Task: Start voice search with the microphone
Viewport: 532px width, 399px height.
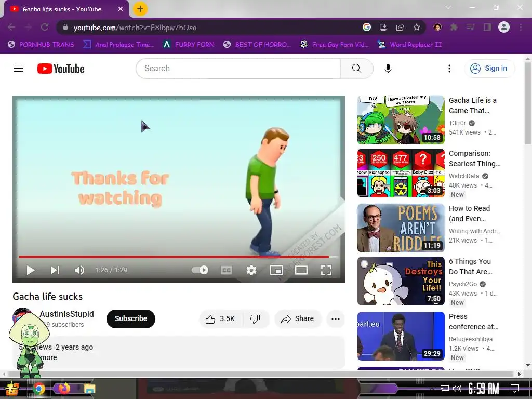Action: tap(388, 69)
